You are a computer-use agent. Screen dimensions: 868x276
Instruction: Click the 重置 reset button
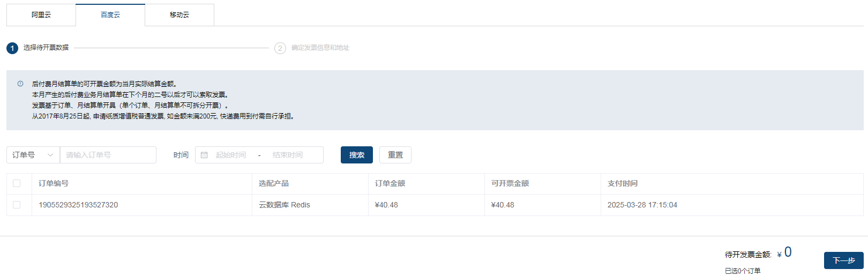pos(395,155)
